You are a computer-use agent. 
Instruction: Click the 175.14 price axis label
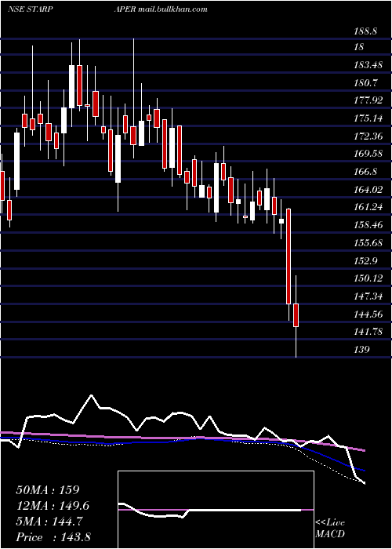(368, 118)
